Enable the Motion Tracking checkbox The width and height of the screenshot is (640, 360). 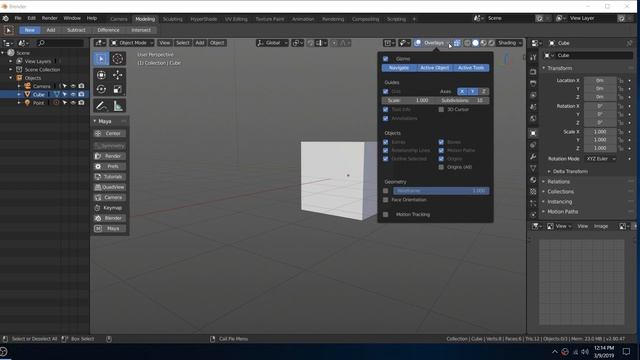point(386,214)
